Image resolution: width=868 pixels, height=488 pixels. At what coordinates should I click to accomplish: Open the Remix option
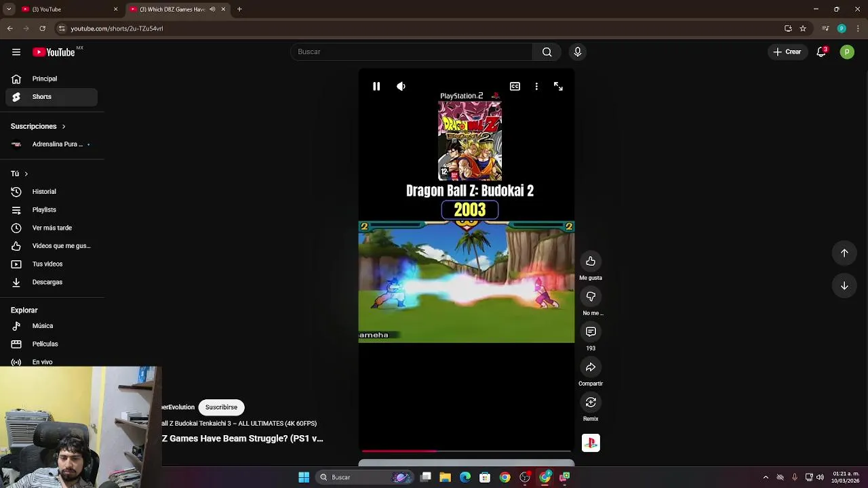point(591,402)
